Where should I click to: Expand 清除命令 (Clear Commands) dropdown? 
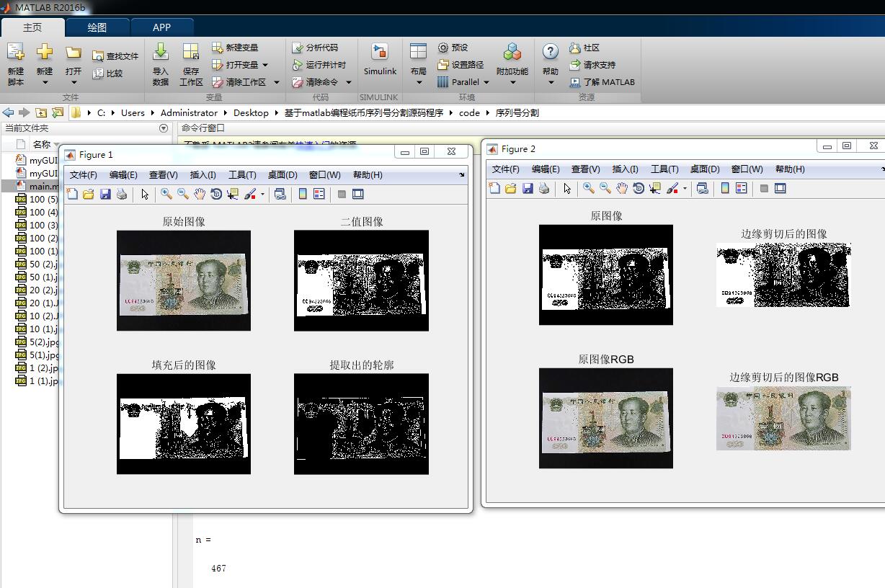(x=348, y=82)
